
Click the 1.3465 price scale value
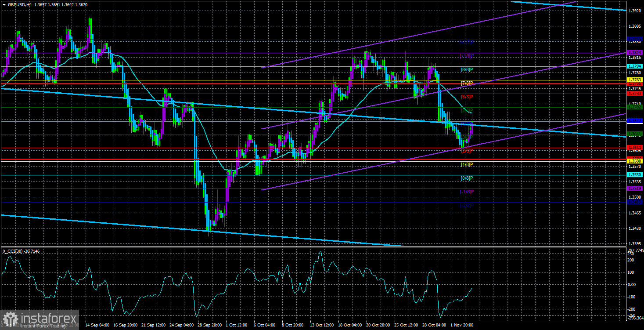[635, 213]
